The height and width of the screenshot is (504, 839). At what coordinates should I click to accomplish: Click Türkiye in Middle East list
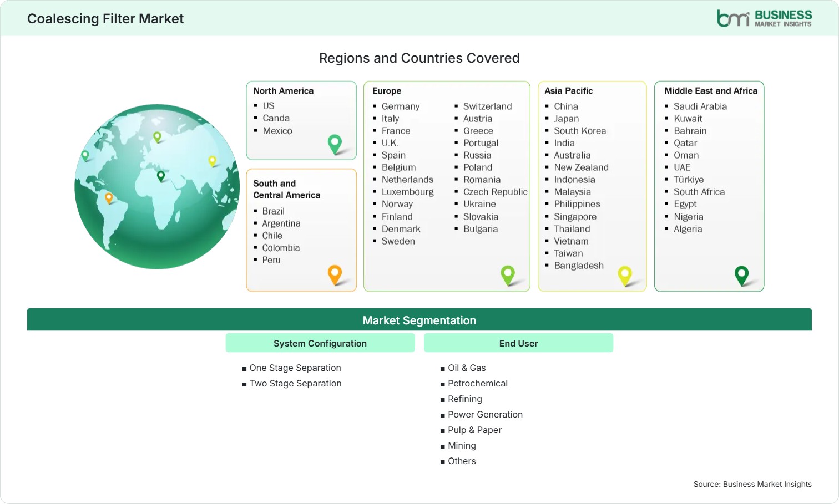689,180
